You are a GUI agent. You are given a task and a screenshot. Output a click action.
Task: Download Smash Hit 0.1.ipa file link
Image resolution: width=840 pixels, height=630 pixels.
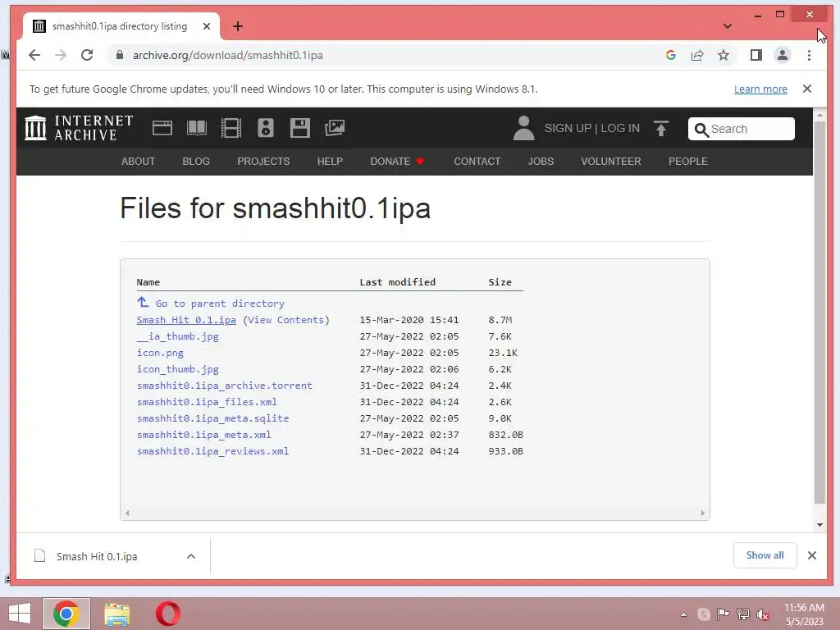186,320
